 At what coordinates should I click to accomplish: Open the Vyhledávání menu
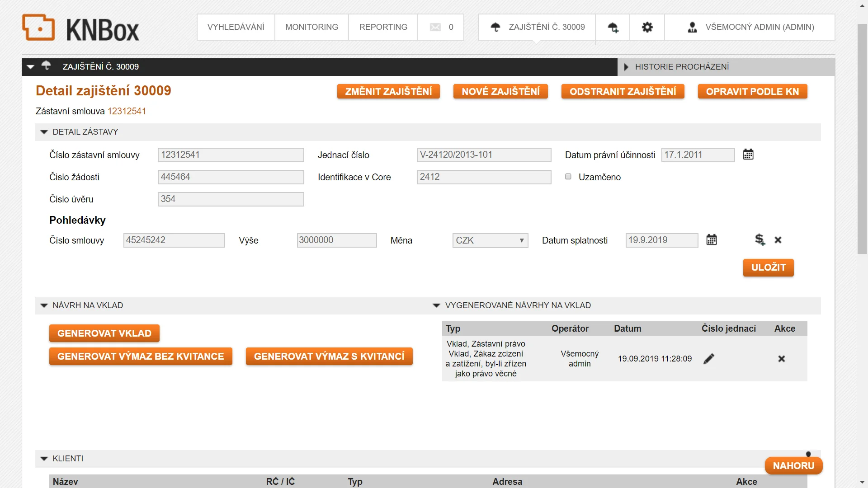click(236, 27)
